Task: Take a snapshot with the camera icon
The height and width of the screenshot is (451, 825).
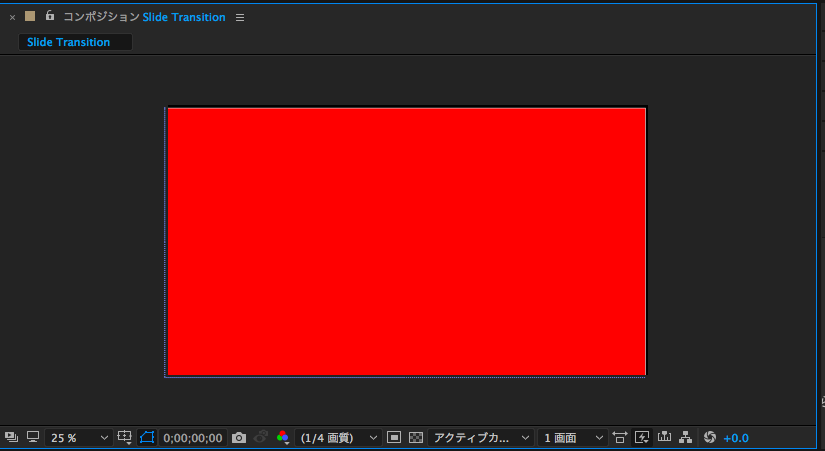Action: point(239,438)
